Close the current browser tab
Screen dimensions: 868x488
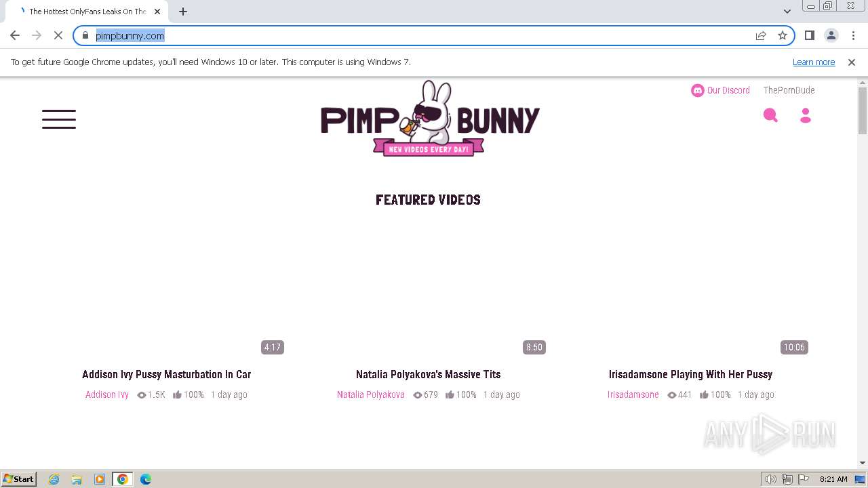click(157, 12)
